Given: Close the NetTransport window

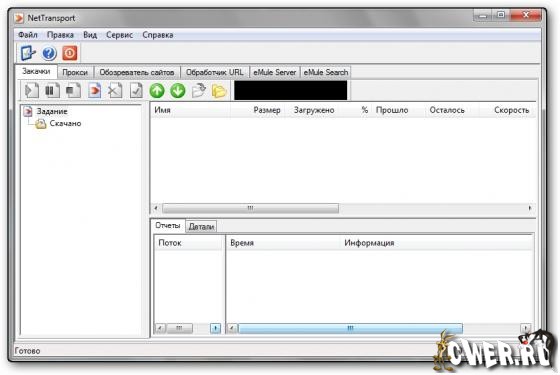Looking at the screenshot, I should (526, 15).
